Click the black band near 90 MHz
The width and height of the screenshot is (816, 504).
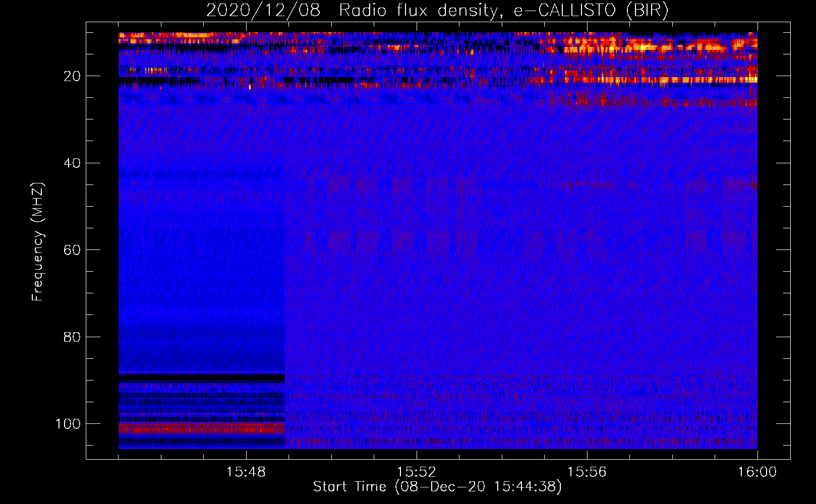click(202, 377)
